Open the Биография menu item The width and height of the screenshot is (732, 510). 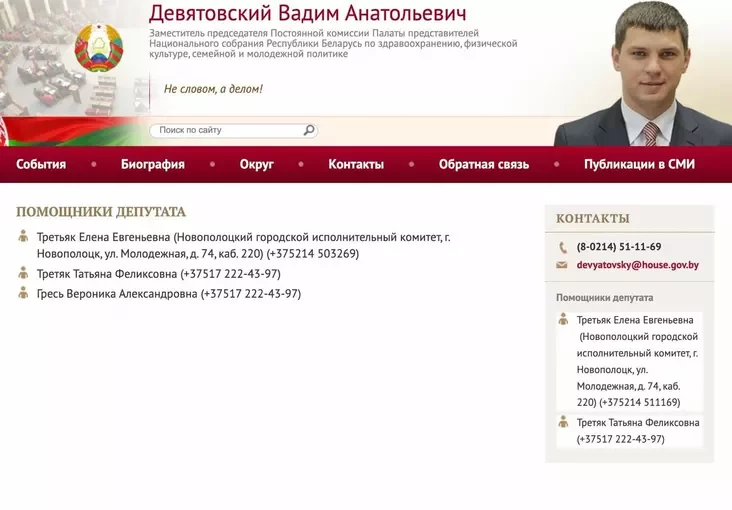(x=153, y=165)
